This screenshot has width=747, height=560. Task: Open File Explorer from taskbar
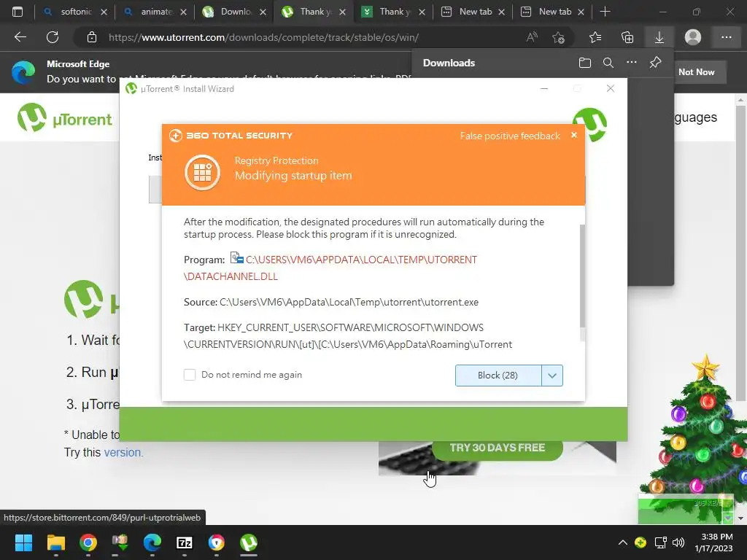[55, 542]
